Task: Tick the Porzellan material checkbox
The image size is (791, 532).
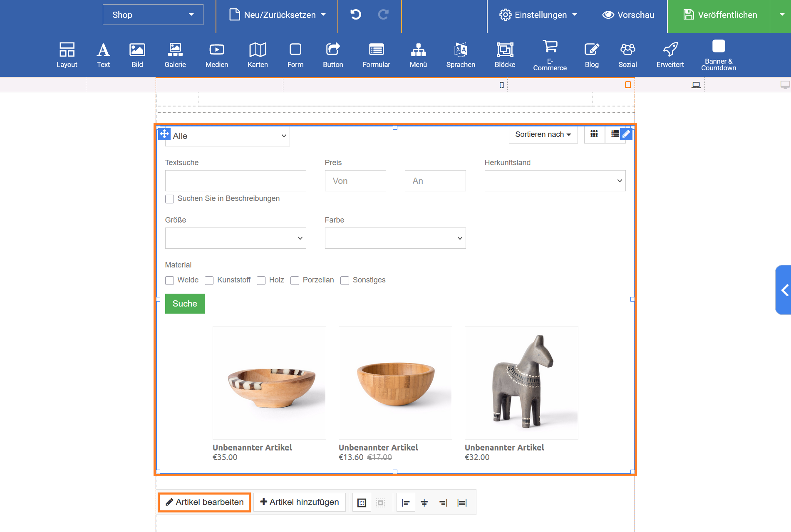Action: pos(295,281)
